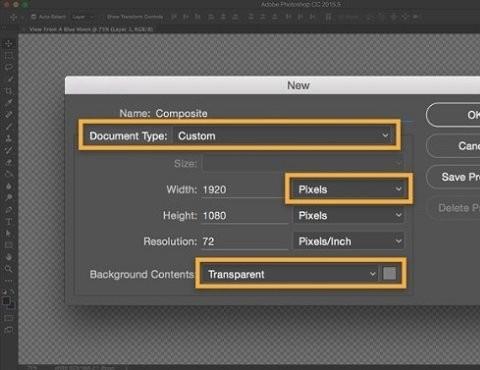Select the History Brush tool
The image size is (480, 370).
point(9,150)
